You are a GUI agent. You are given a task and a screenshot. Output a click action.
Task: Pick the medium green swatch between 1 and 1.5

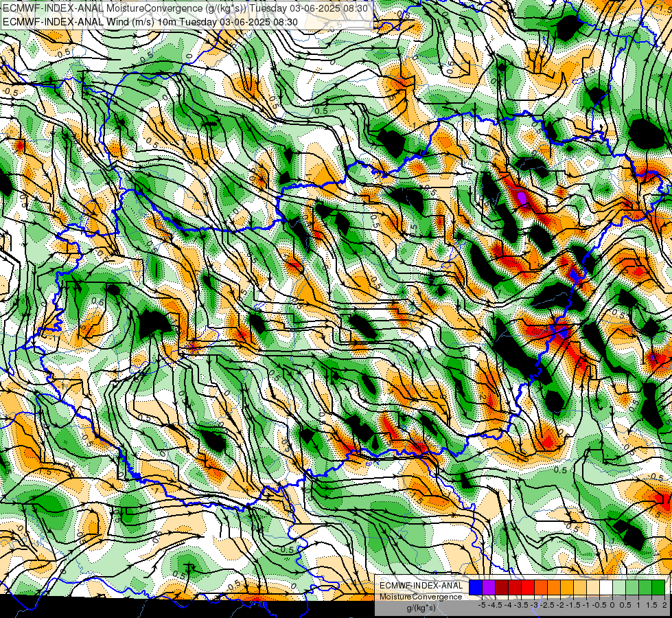645,588
